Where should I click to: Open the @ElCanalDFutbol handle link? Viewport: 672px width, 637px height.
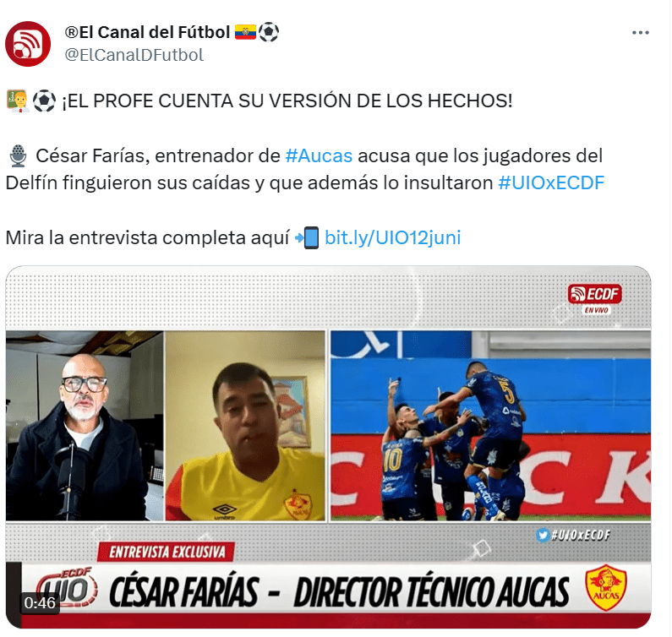(134, 55)
